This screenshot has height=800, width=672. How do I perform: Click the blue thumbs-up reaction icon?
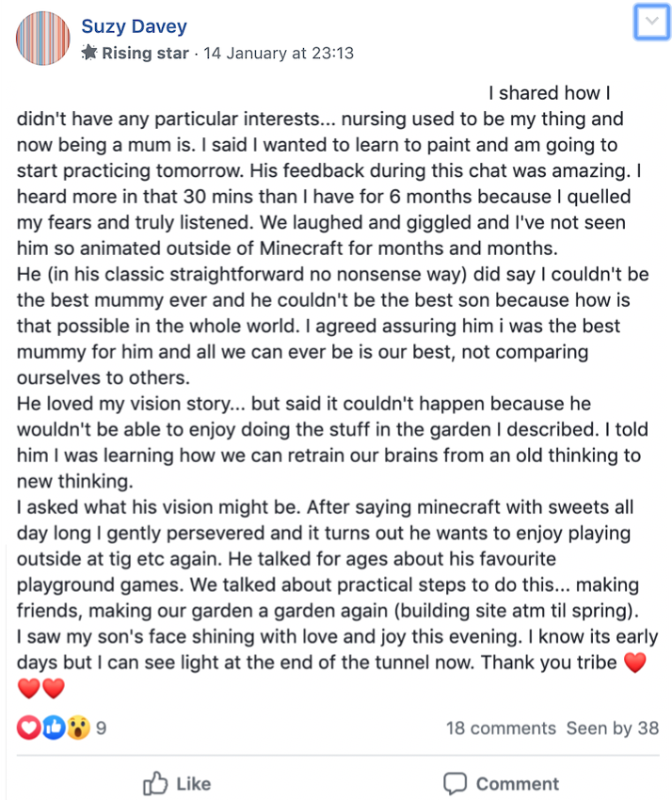53,728
